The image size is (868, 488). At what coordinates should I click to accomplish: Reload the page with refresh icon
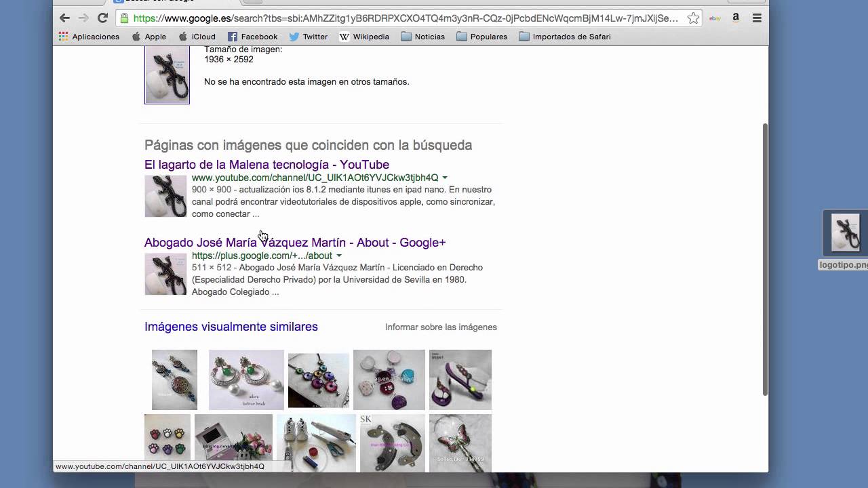pos(102,18)
